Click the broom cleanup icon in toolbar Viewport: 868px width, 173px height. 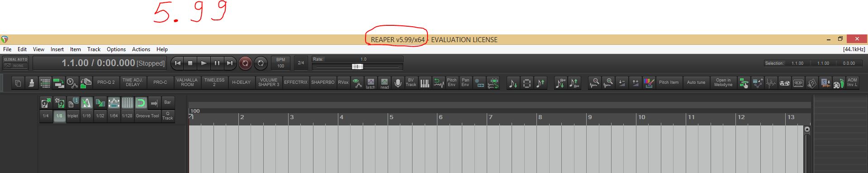32,83
